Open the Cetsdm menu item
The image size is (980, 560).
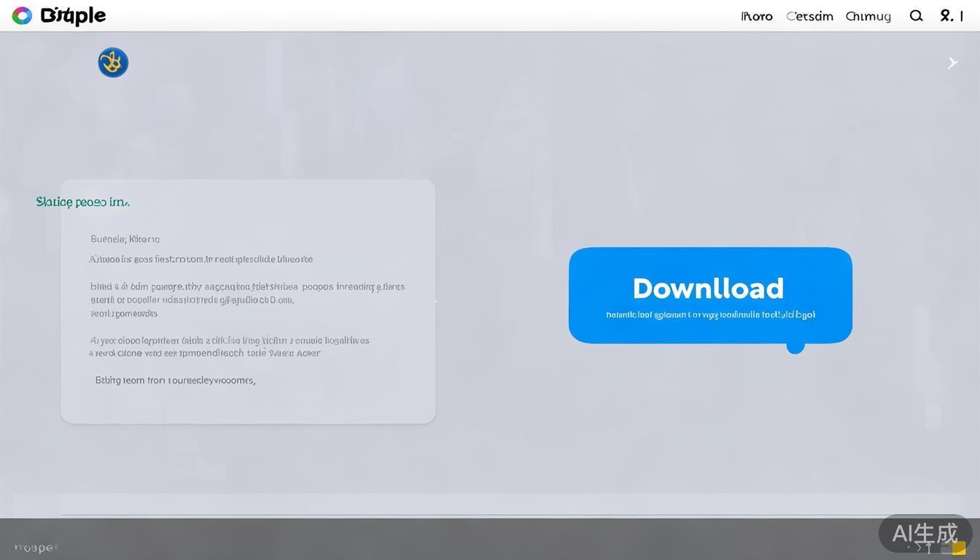(809, 16)
